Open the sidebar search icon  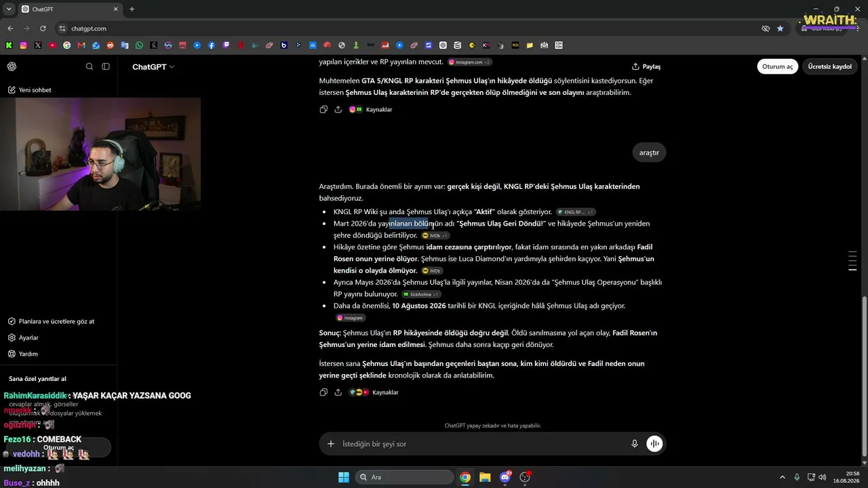pyautogui.click(x=90, y=66)
